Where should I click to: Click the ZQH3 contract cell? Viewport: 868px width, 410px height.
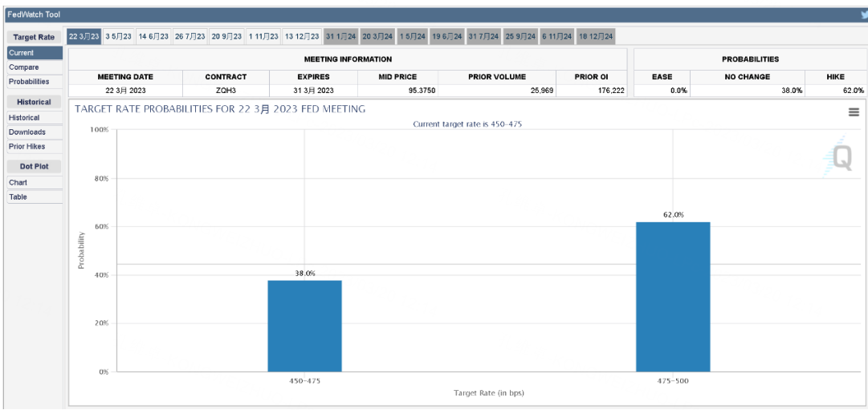[x=226, y=90]
